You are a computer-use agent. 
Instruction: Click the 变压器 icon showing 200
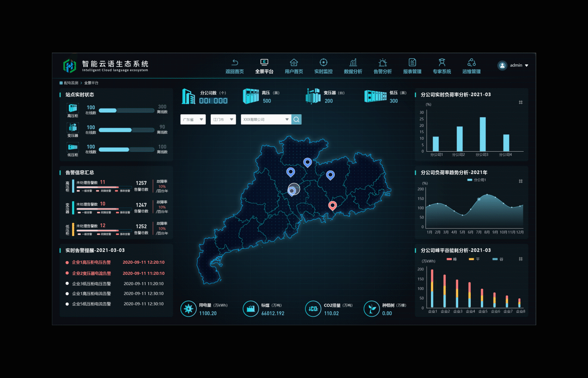click(x=313, y=96)
